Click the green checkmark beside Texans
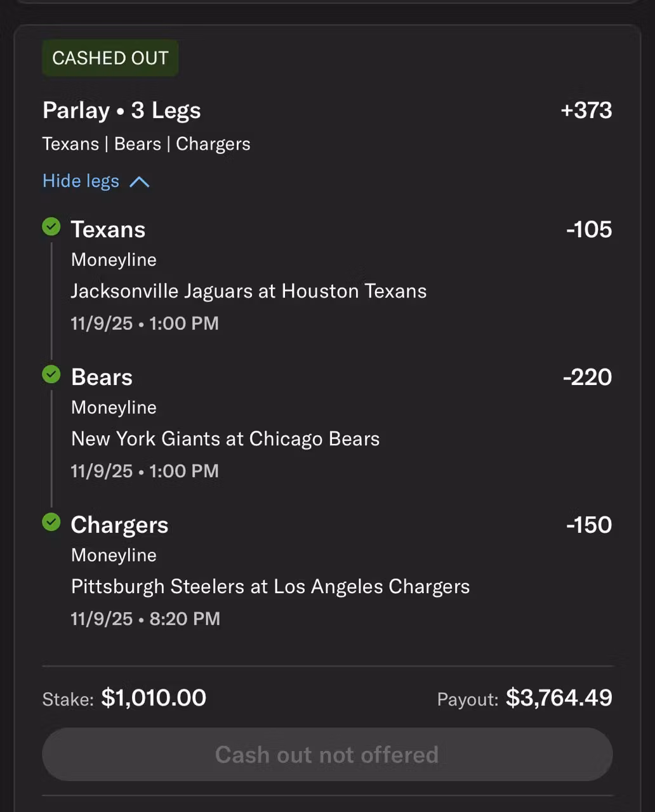Screen dimensions: 655x812 [51, 226]
